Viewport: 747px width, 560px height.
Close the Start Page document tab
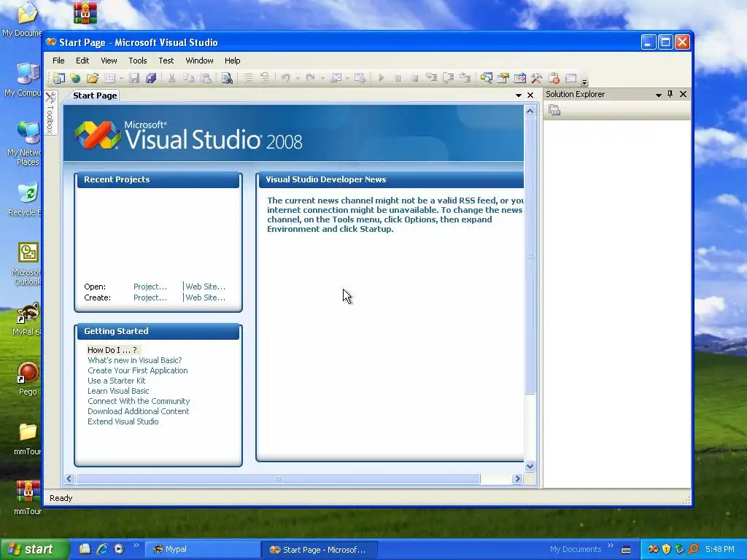click(x=530, y=96)
